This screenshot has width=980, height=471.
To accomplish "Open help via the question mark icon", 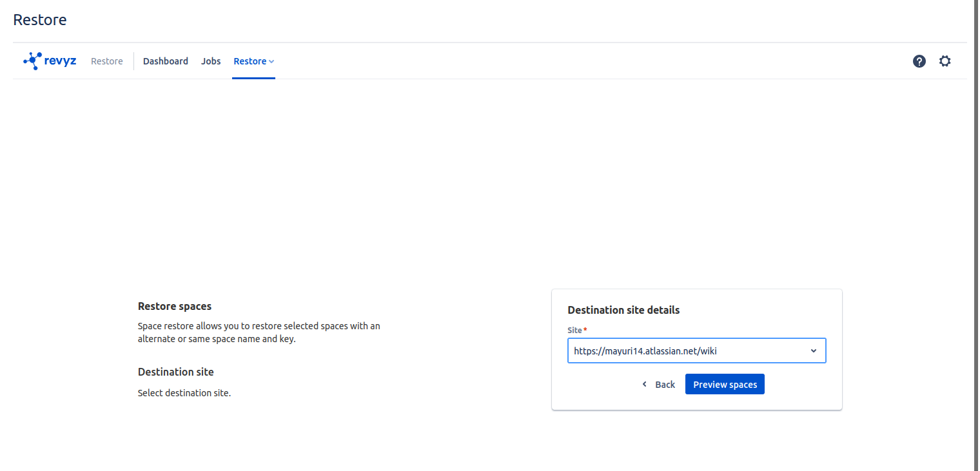I will coord(919,61).
